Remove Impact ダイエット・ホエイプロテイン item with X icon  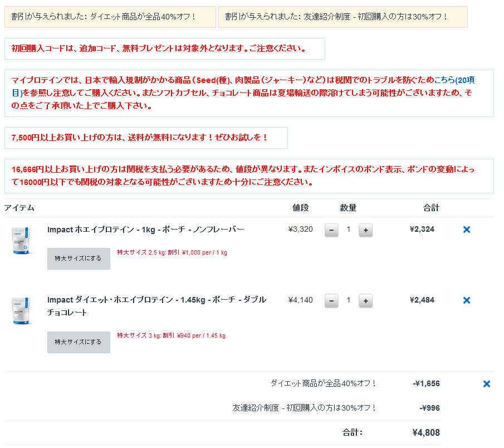coord(466,300)
